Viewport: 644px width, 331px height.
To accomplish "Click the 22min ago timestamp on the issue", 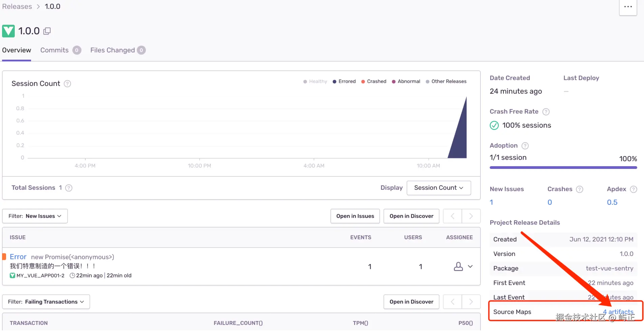I will tap(89, 275).
